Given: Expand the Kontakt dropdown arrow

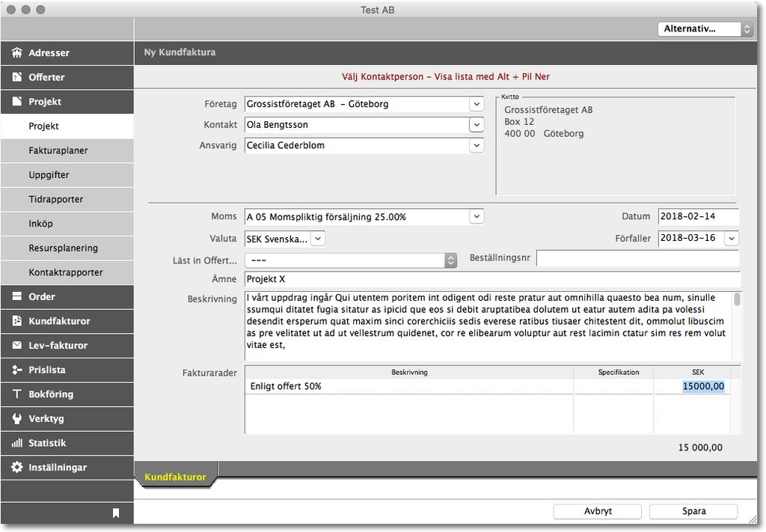Looking at the screenshot, I should (477, 125).
